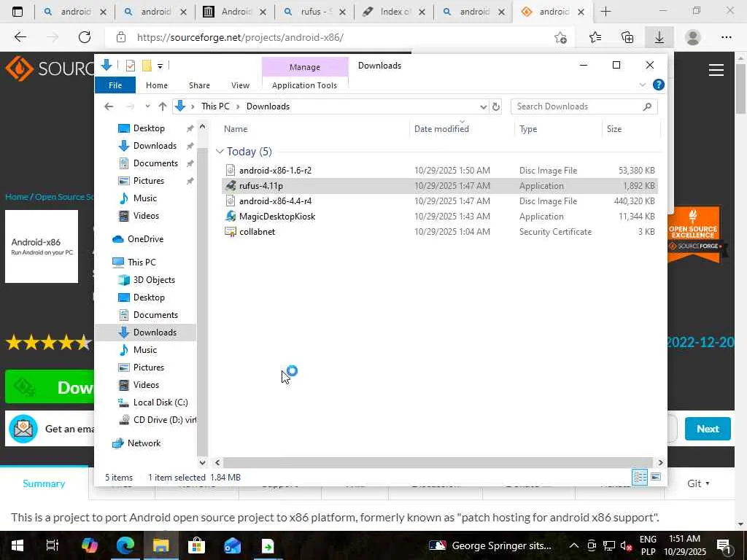Click the Explorer up-one-level arrow
Screen dimensions: 747x560
click(x=163, y=106)
